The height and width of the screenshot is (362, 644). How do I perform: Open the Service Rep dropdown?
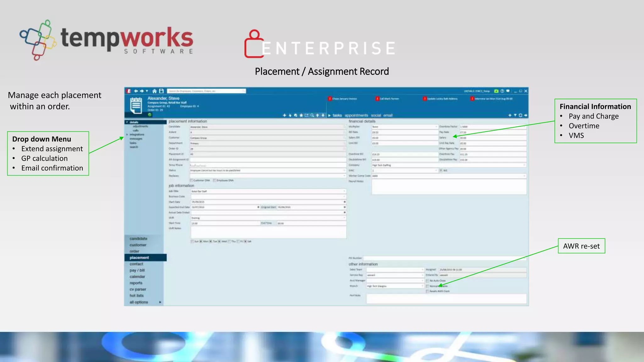pos(395,275)
